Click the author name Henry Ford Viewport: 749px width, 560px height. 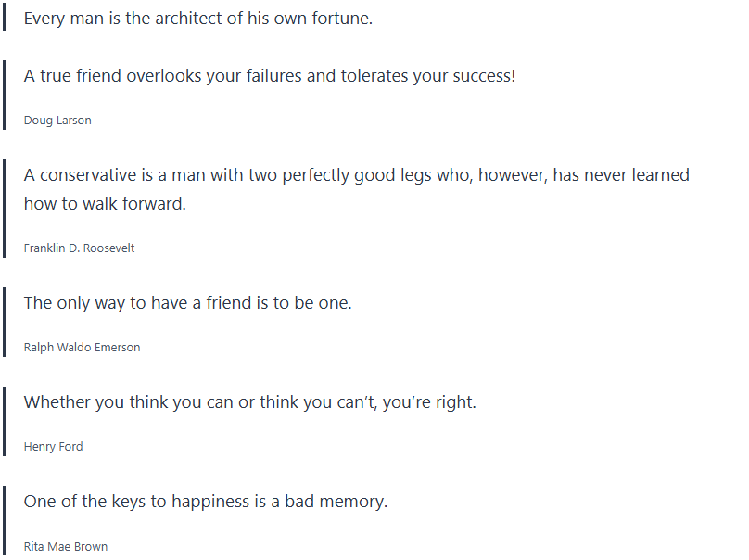pyautogui.click(x=53, y=447)
